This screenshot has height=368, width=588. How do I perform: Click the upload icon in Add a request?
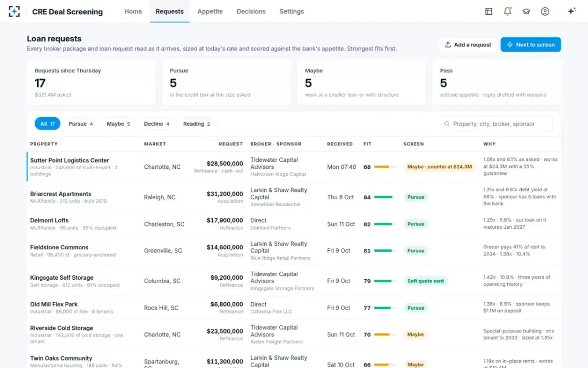click(448, 45)
